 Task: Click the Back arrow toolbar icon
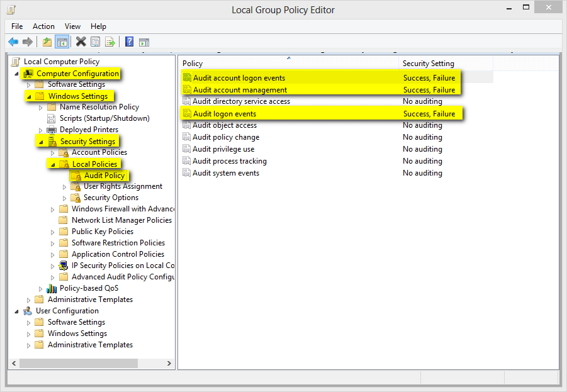point(13,42)
